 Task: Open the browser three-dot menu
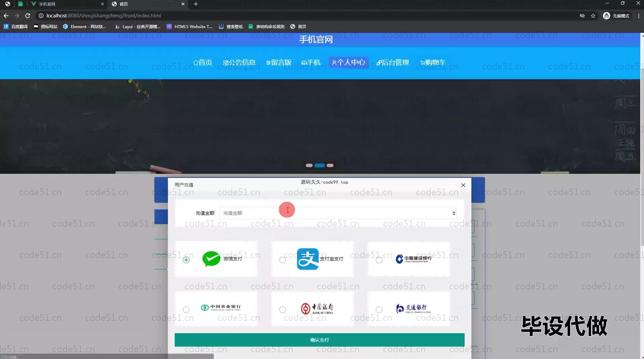(639, 16)
